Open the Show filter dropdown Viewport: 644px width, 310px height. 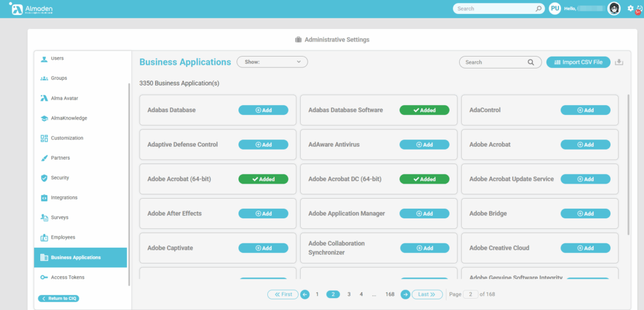click(x=272, y=62)
